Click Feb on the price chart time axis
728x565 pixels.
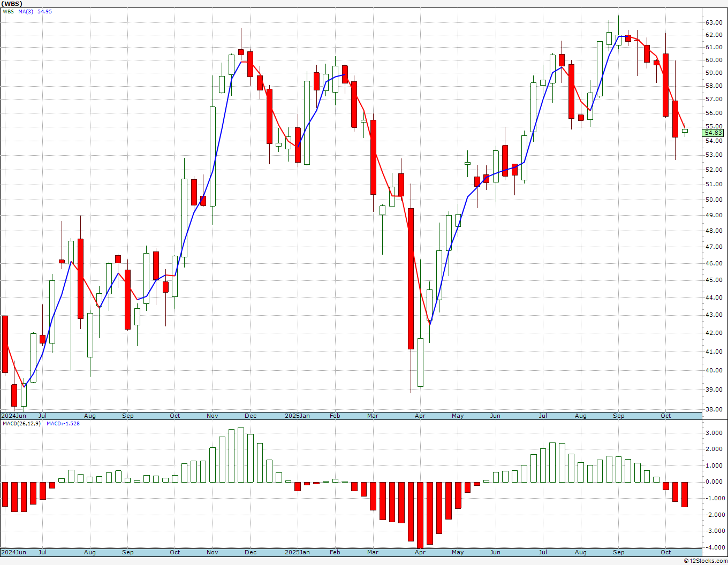click(x=335, y=416)
